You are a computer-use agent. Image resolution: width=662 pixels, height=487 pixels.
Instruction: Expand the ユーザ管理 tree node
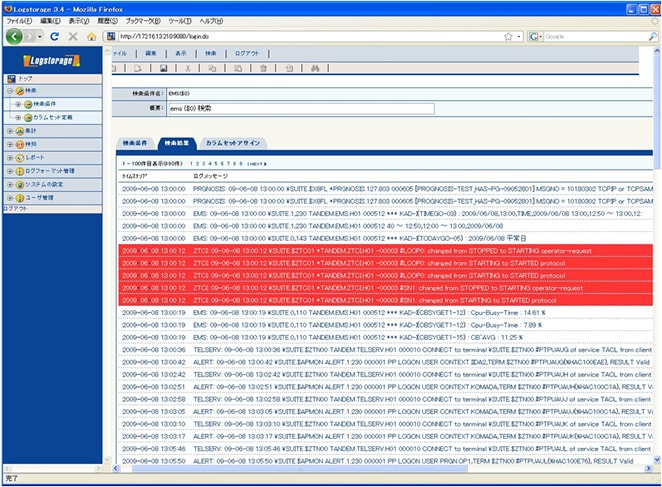click(x=9, y=197)
